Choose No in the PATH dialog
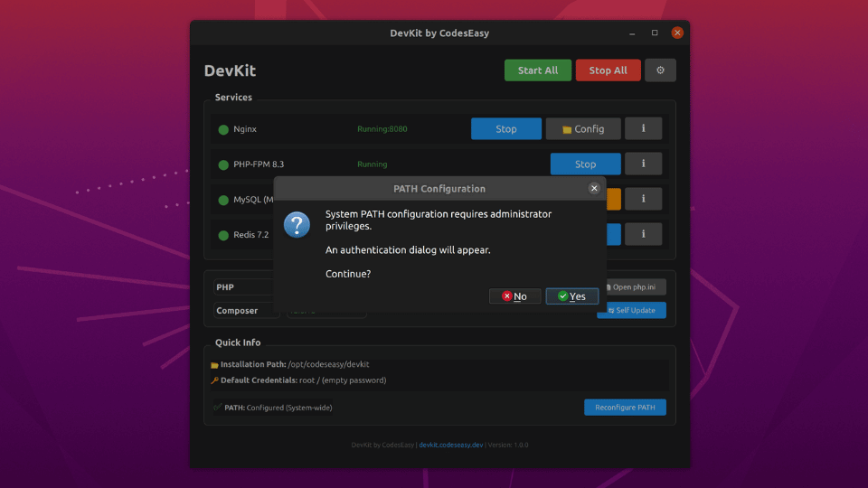Image resolution: width=868 pixels, height=488 pixels. tap(514, 296)
